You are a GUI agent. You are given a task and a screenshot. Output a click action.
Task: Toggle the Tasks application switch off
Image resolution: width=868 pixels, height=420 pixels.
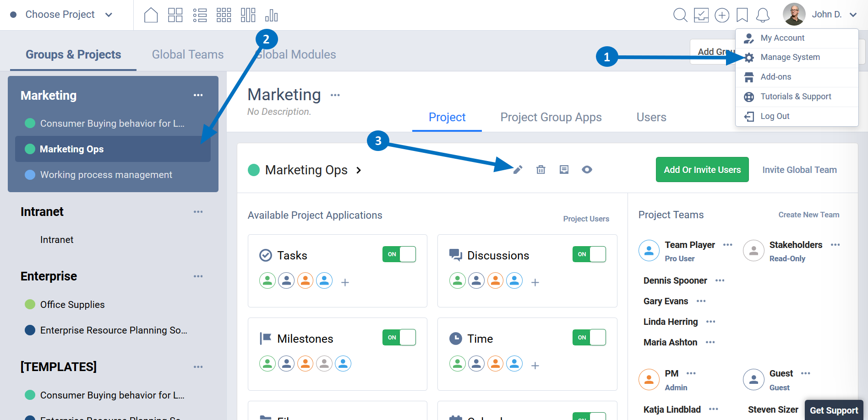coord(399,254)
